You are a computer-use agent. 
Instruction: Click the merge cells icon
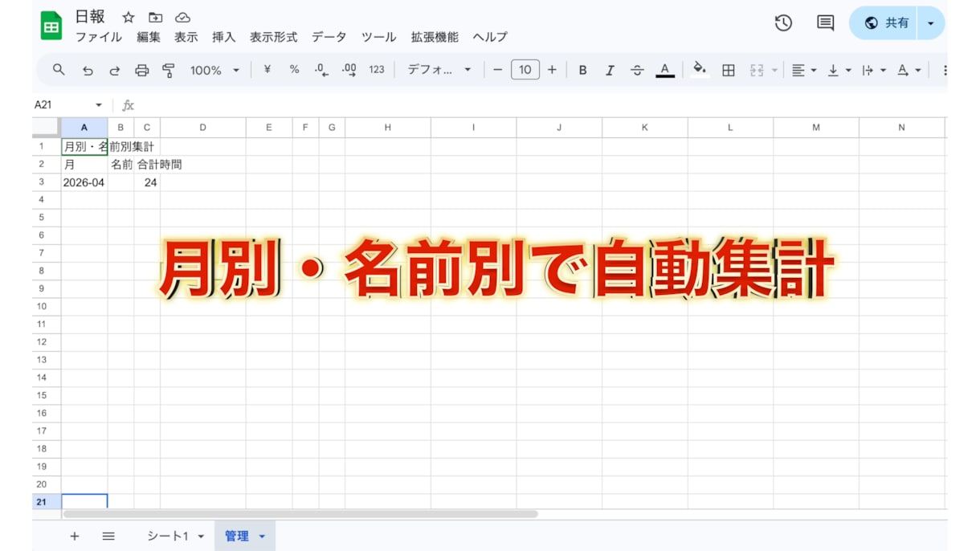click(757, 71)
